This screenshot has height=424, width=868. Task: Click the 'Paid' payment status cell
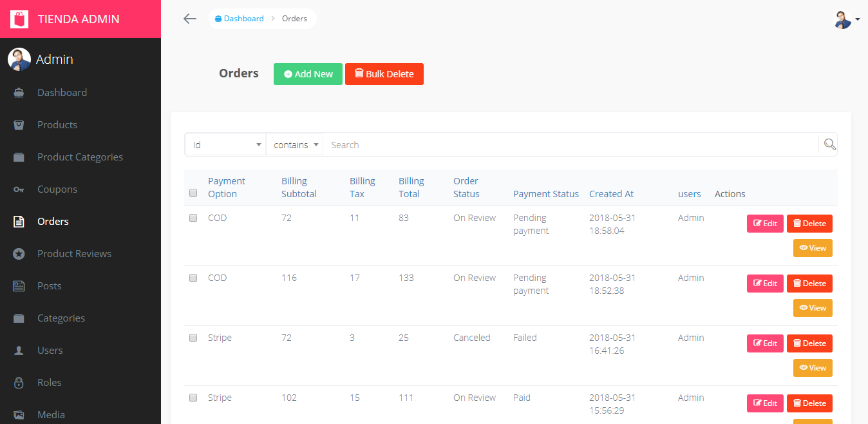[x=522, y=398]
